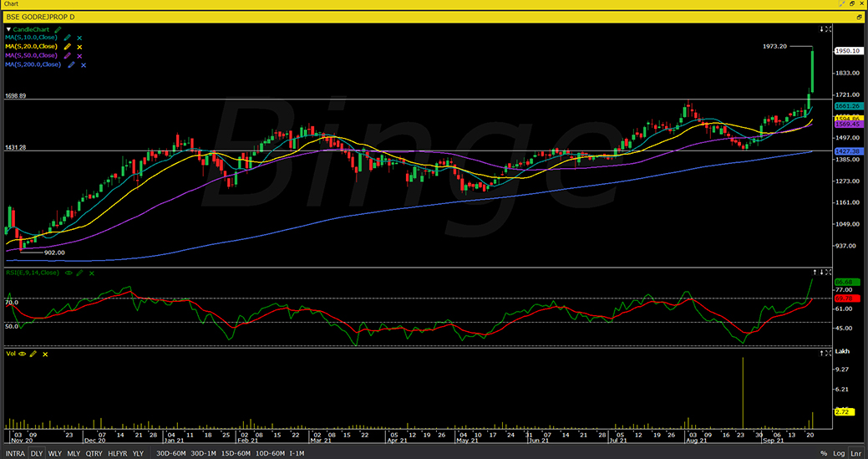This screenshot has height=459, width=868.
Task: Edit the MA(S,20.0,Close) indicator pencil
Action: click(x=68, y=47)
